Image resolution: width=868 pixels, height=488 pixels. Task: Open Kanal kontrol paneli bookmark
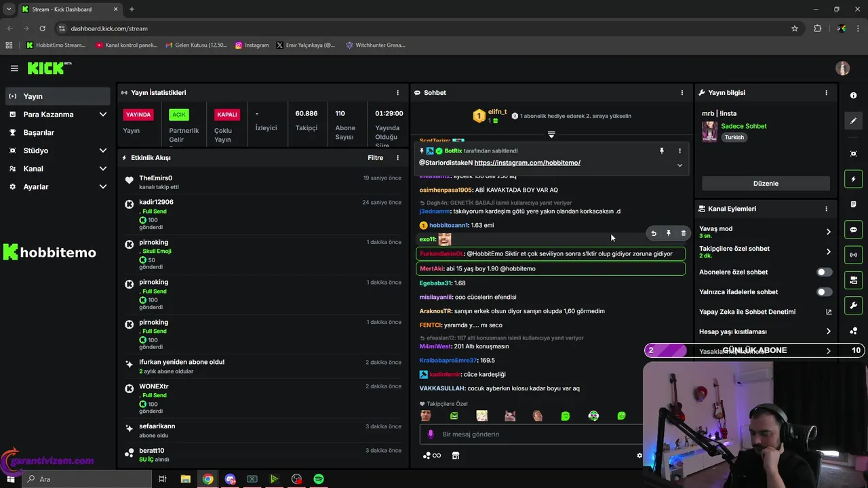point(127,45)
